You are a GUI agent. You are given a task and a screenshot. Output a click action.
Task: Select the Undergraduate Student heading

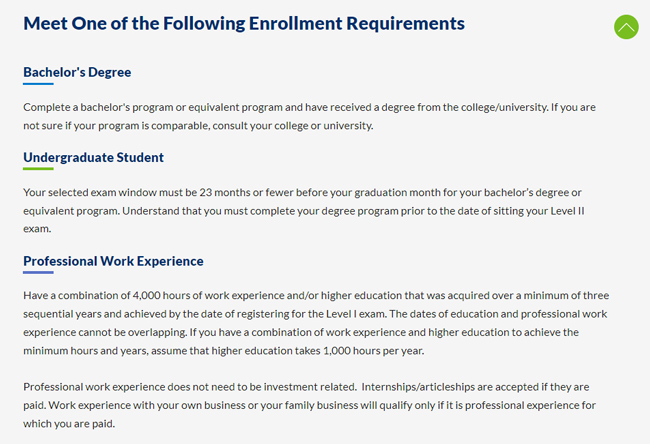pyautogui.click(x=93, y=157)
